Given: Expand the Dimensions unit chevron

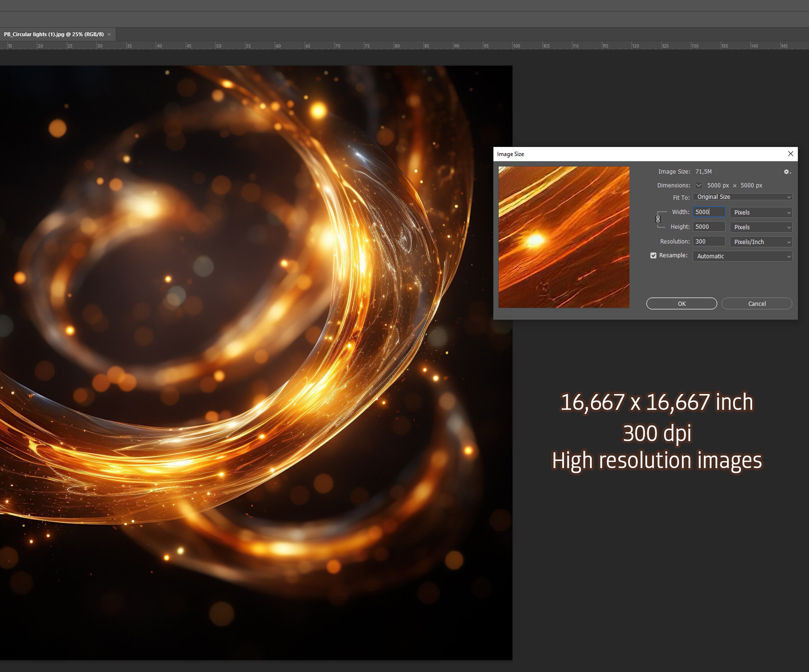Looking at the screenshot, I should [x=698, y=185].
